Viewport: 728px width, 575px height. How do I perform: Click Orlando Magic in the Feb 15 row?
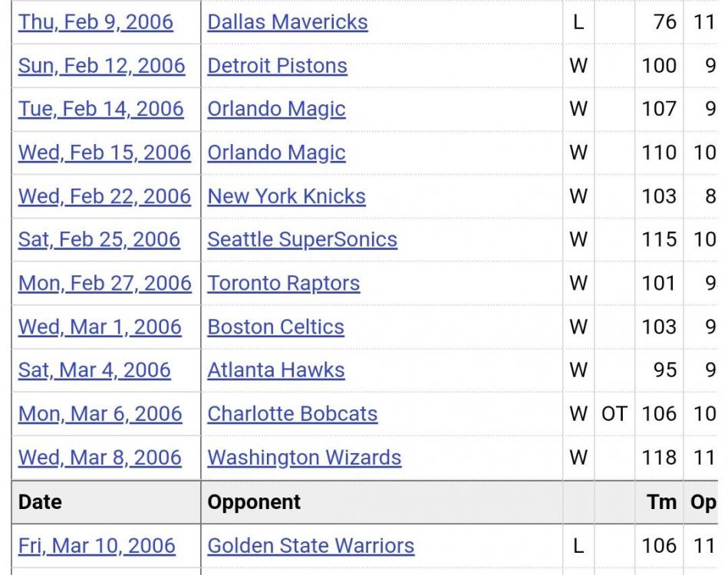(276, 153)
